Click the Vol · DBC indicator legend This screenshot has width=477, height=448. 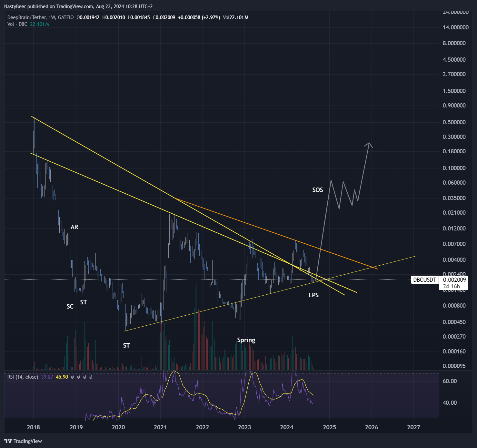[x=17, y=24]
